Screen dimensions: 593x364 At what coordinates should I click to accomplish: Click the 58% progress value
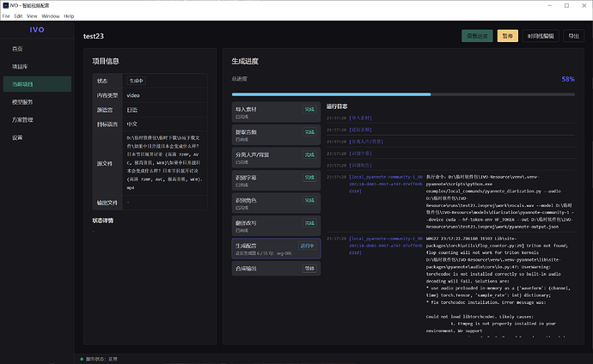coord(568,79)
